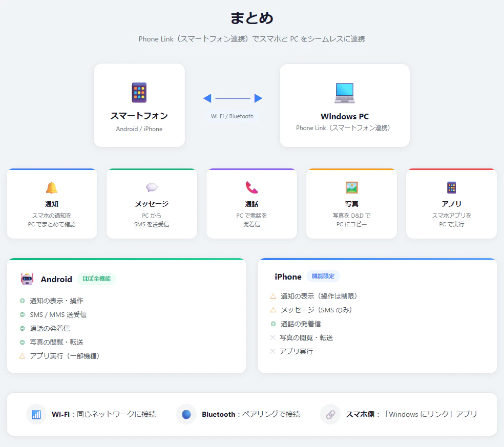
Task: Click the Wi-Fi / Bluetooth label pill
Action: (x=232, y=116)
